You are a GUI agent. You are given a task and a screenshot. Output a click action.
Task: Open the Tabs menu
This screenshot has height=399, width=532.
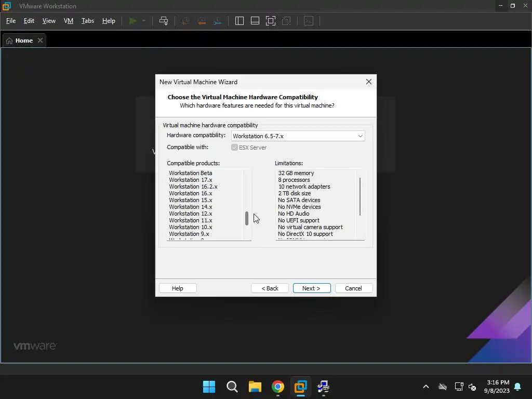(x=87, y=21)
